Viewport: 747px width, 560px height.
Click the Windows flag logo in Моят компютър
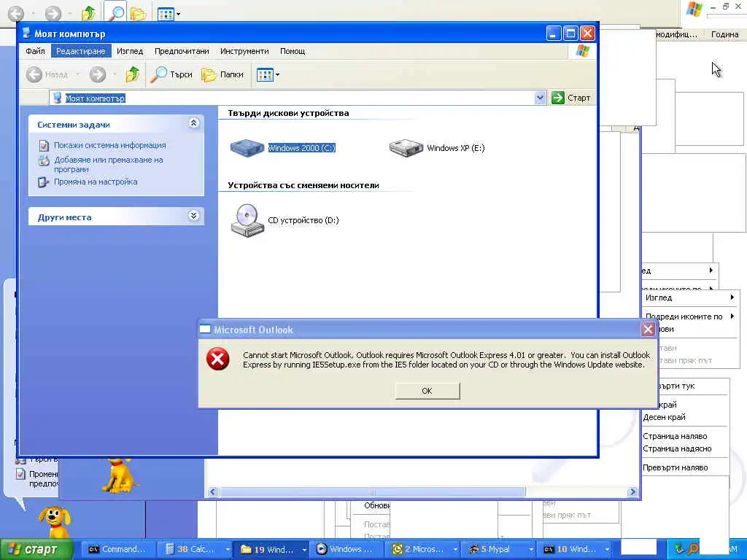click(x=582, y=51)
